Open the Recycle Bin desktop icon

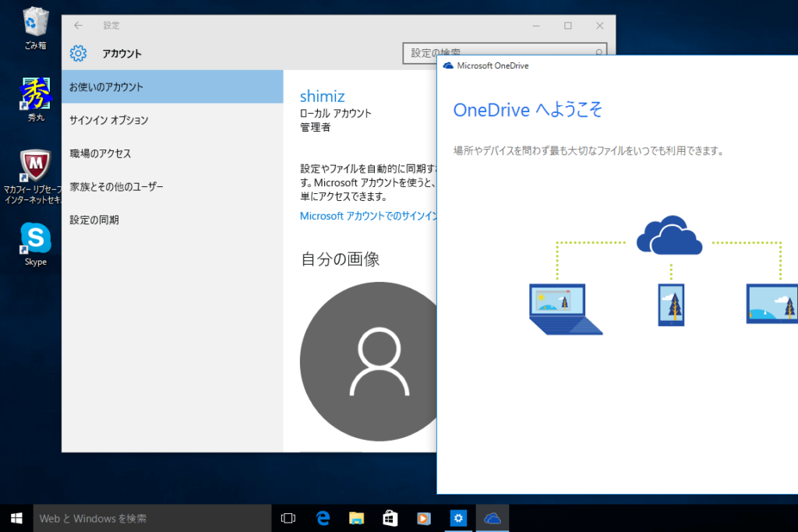coord(36,28)
